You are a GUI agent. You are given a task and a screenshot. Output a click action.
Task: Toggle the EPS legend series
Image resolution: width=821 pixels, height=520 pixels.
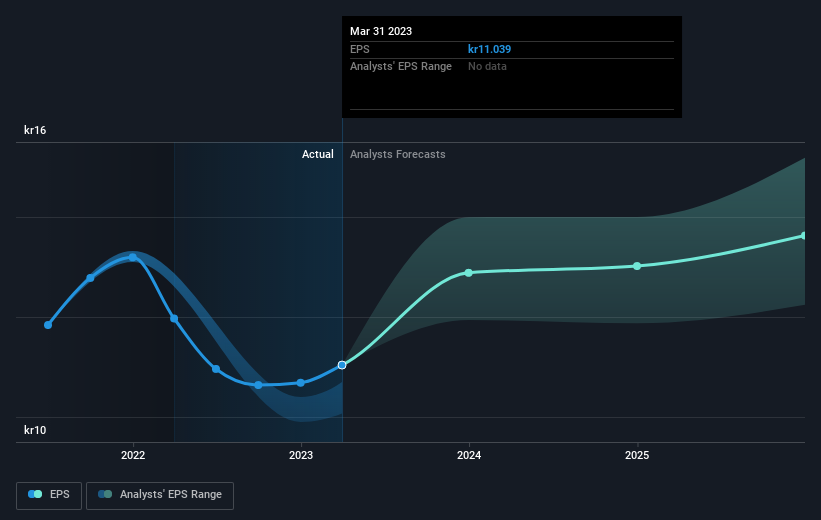pyautogui.click(x=49, y=495)
